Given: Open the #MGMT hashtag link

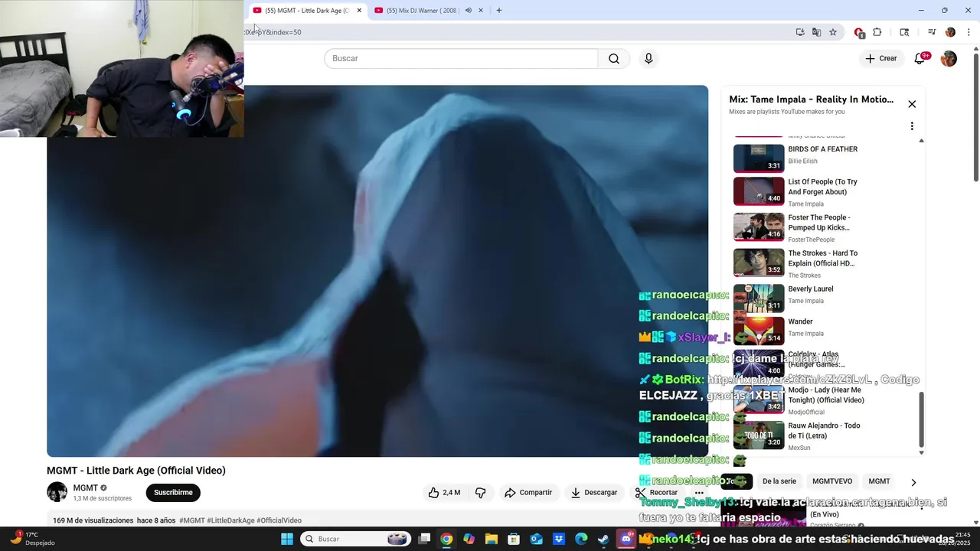Looking at the screenshot, I should (192, 520).
